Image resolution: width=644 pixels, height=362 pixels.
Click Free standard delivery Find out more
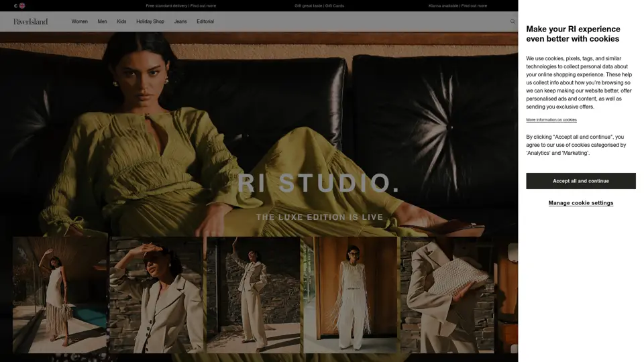point(180,6)
